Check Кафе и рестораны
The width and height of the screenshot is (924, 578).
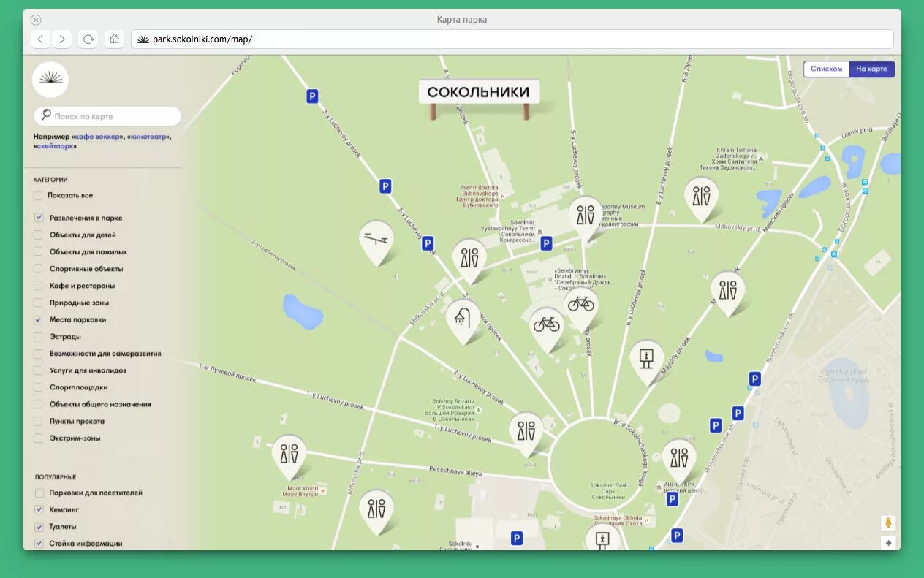click(37, 286)
